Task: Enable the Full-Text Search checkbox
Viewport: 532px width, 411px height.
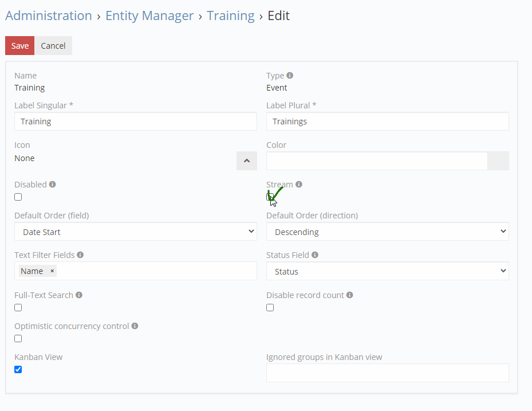Action: (18, 308)
